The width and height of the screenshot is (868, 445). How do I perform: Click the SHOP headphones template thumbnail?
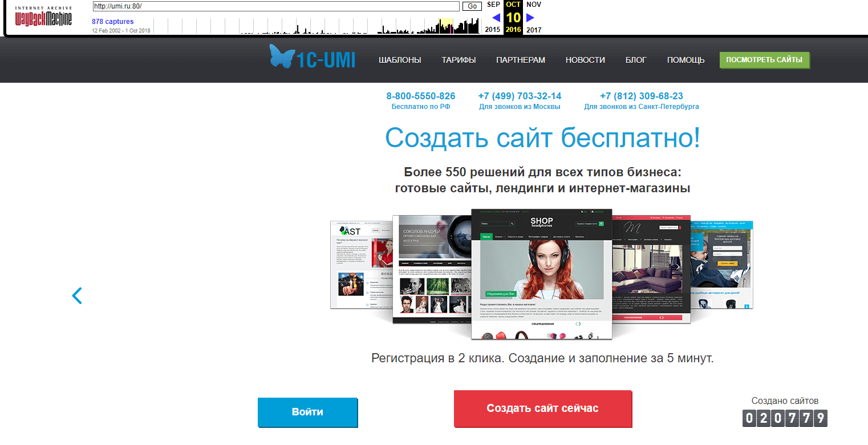coord(542,274)
